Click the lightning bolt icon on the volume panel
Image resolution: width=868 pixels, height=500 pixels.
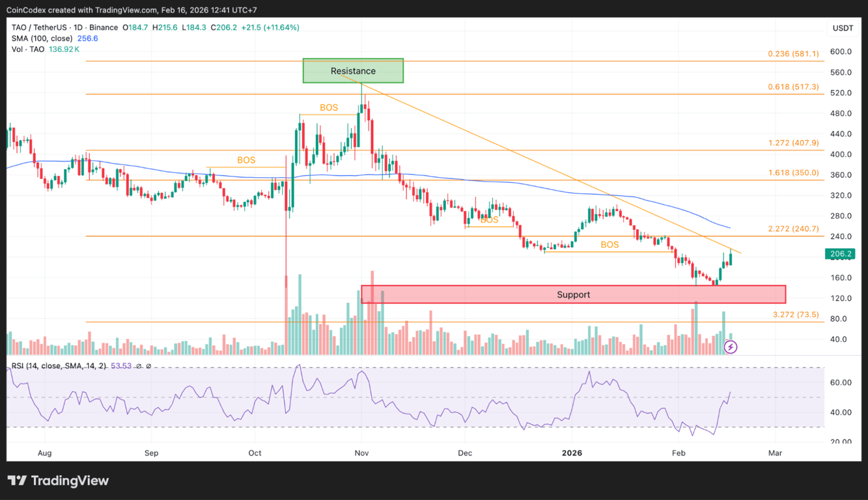pos(731,347)
